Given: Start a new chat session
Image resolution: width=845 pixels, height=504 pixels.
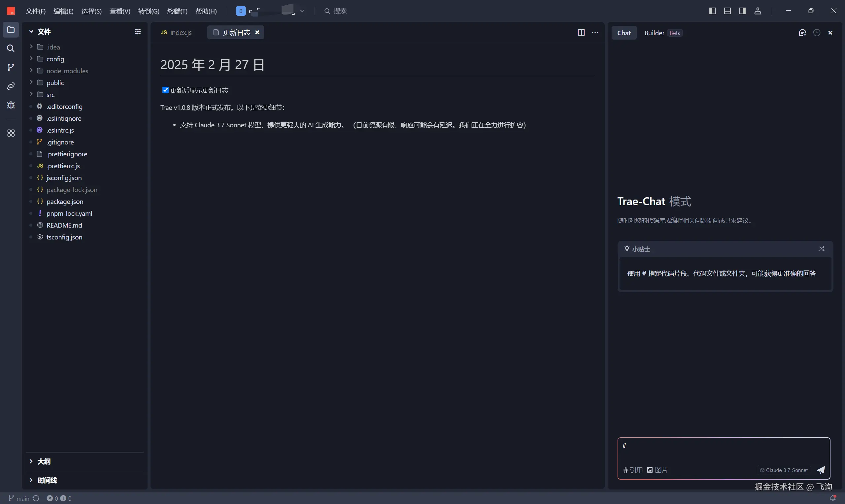Looking at the screenshot, I should (802, 32).
